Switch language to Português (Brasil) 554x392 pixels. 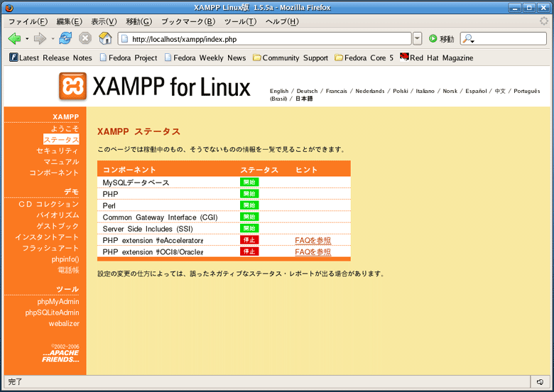[x=527, y=91]
